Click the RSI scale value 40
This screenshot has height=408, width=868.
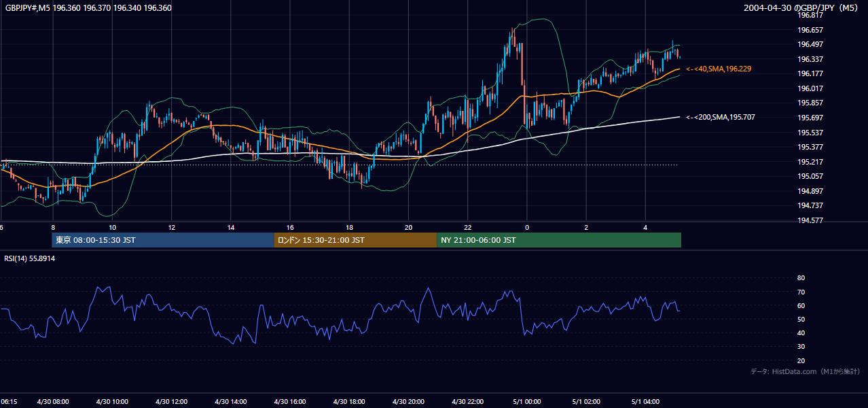801,333
